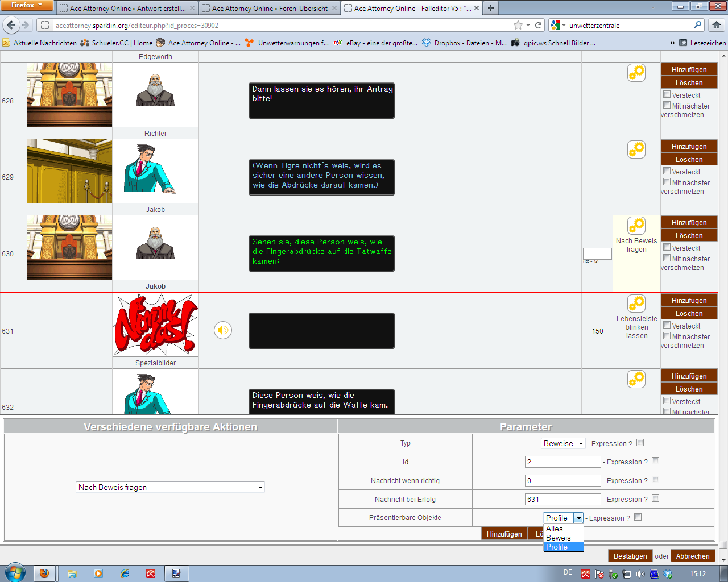Click the speaker sound icon in row 631
The height and width of the screenshot is (582, 728).
[223, 330]
